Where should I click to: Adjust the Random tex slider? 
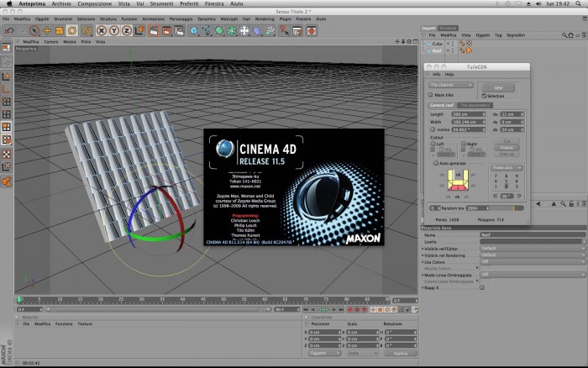507,208
